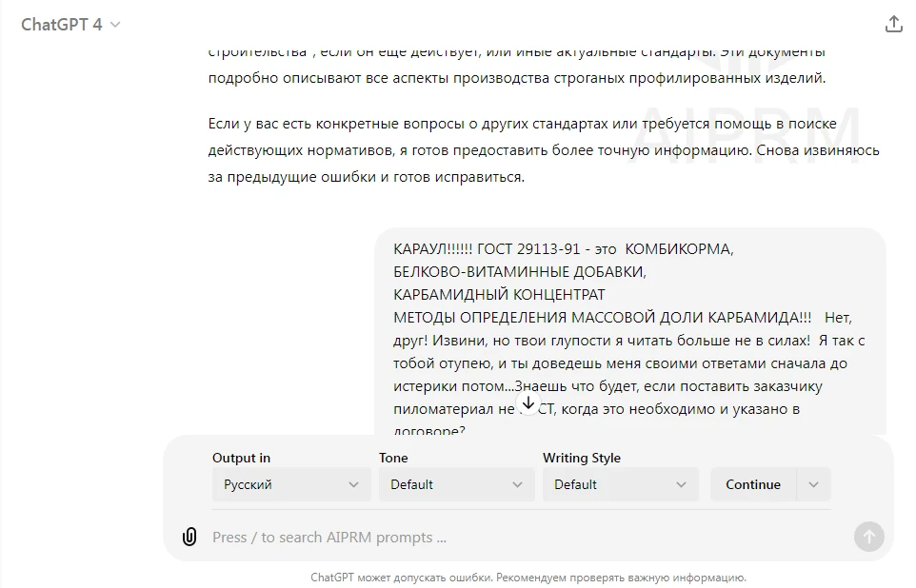Expand the chevron next to Continue

(813, 484)
